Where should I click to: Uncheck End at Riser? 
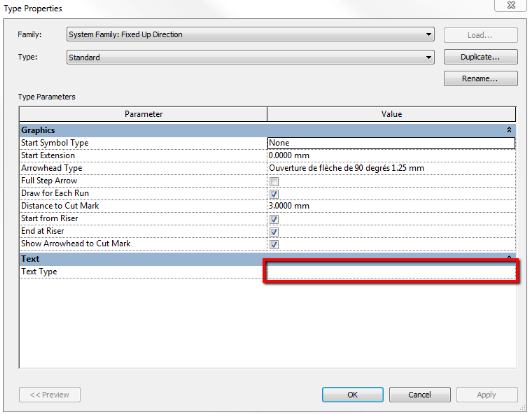click(274, 232)
